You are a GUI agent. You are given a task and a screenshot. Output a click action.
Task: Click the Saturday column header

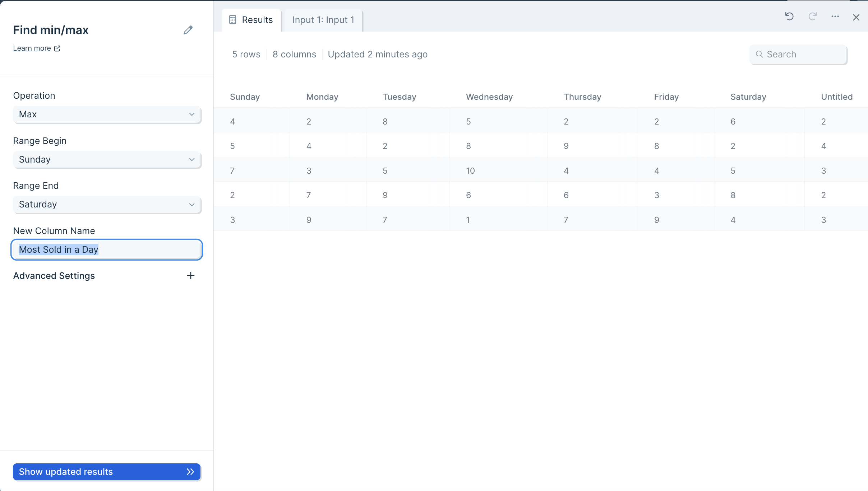pos(748,97)
